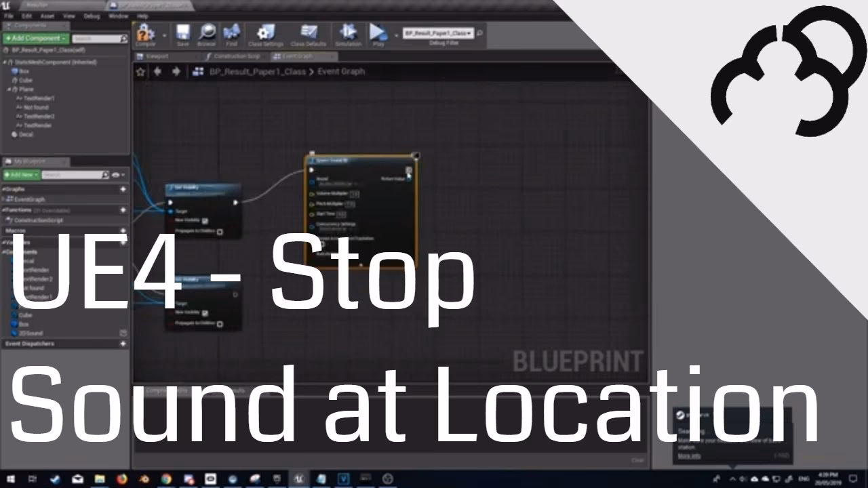Open the Asset menu
The width and height of the screenshot is (868, 488).
(x=47, y=16)
